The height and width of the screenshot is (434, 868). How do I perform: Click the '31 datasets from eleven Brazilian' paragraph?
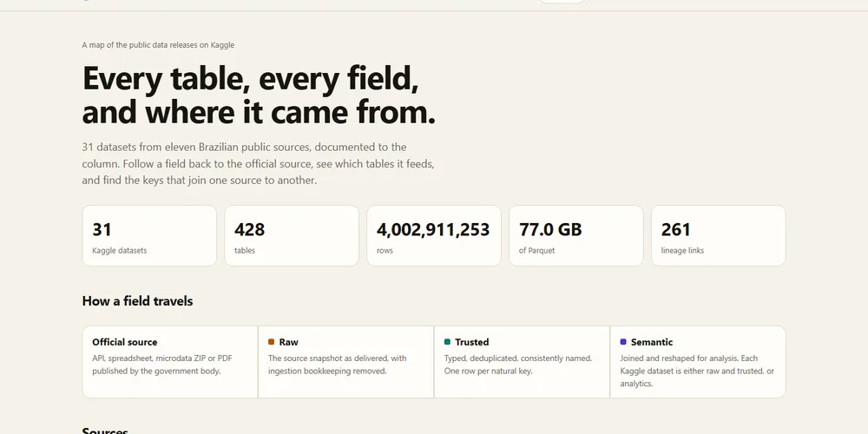258,164
